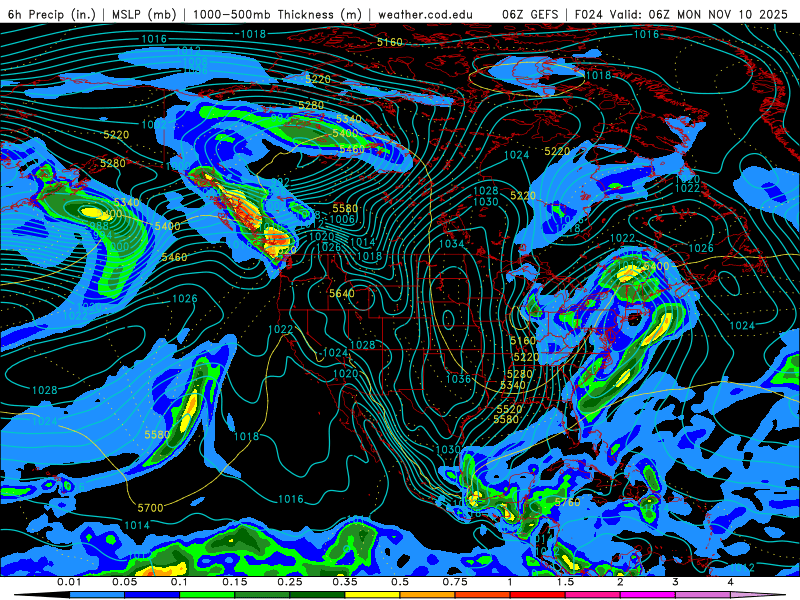This screenshot has width=800, height=600.
Task: Click the '1000-500mb Thickness (m)' header label
Action: [277, 14]
